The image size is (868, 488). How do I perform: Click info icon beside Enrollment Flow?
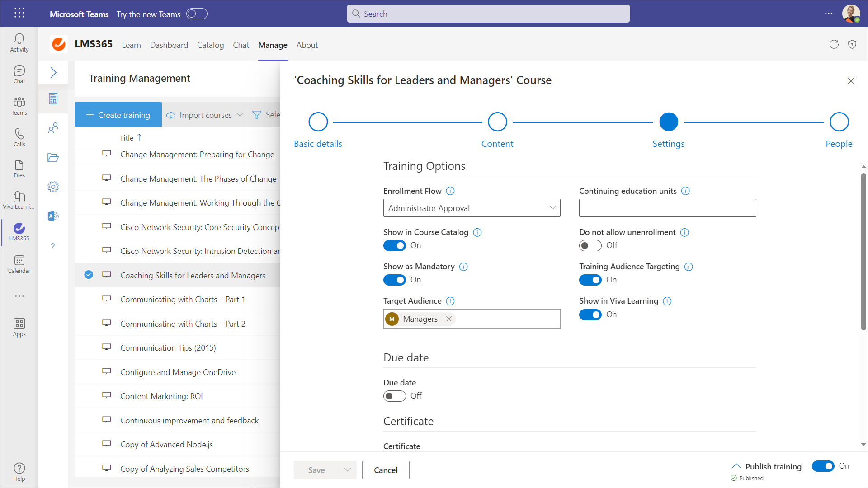(450, 191)
